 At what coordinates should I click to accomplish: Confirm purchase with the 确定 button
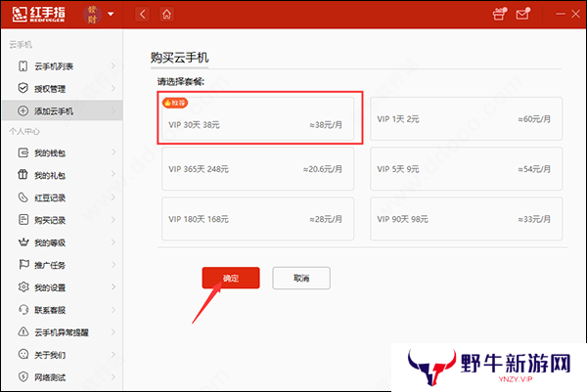point(231,278)
